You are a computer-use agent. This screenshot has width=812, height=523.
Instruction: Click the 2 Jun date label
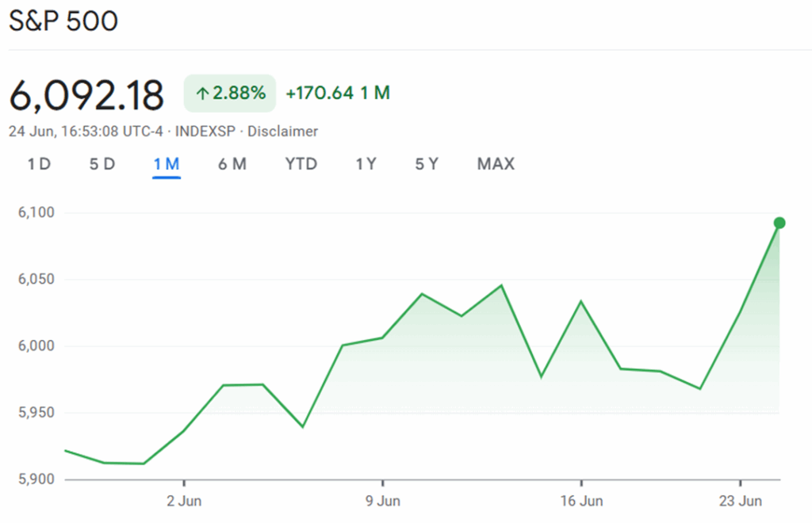tap(184, 502)
